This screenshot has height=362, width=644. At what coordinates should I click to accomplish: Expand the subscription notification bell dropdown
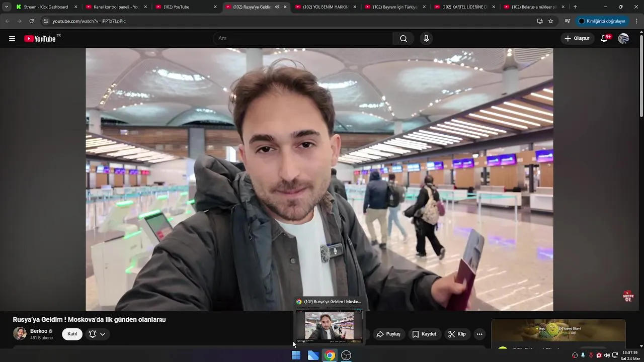[x=97, y=334]
